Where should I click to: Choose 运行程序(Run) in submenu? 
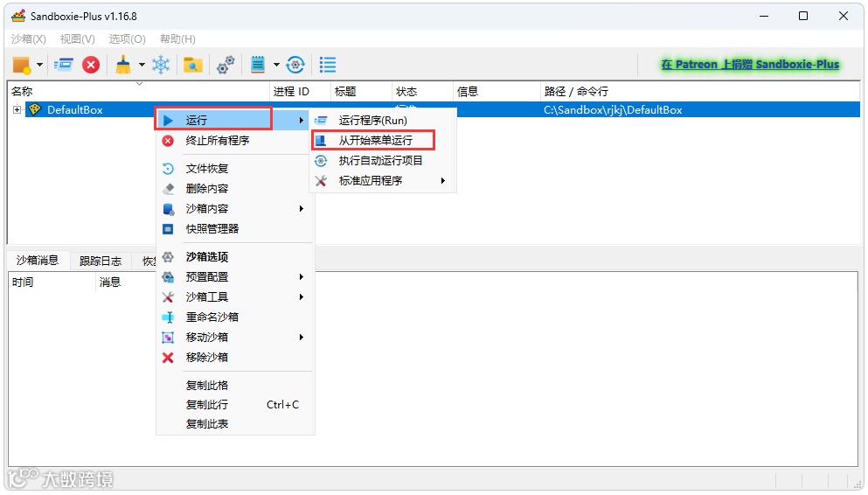coord(383,120)
